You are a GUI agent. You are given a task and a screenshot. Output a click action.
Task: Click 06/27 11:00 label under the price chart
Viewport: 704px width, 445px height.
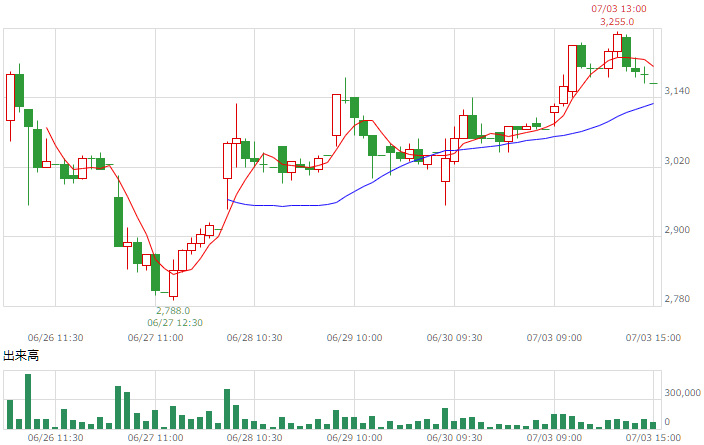click(x=155, y=338)
